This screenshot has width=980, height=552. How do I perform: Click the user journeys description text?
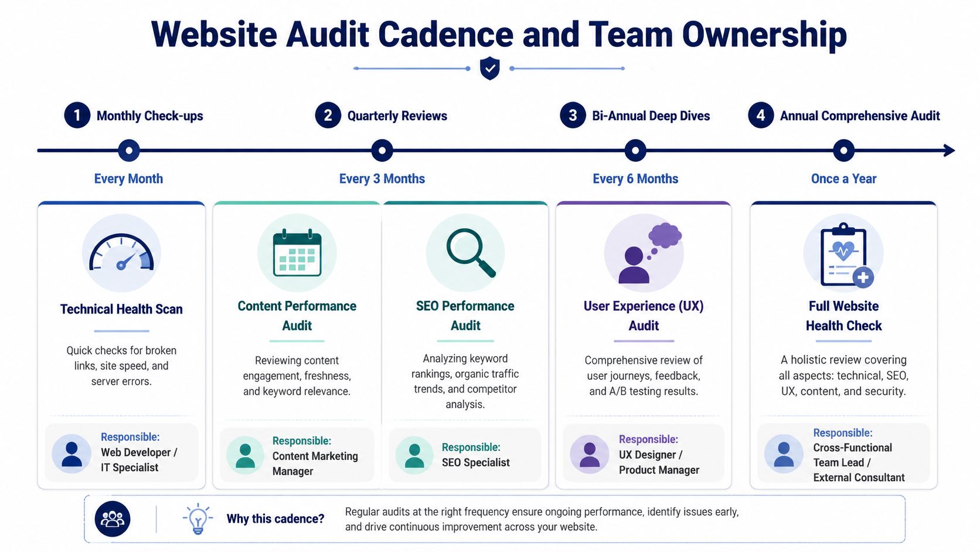[x=644, y=375]
